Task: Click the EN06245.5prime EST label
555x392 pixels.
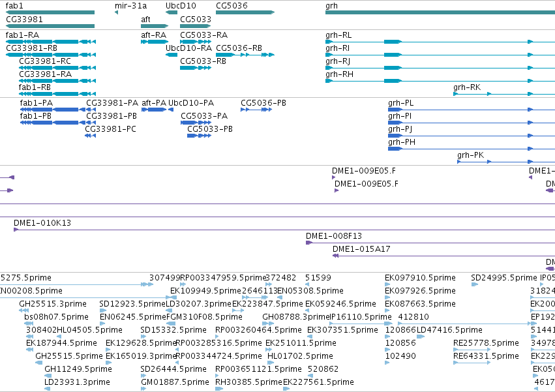Action: click(133, 317)
